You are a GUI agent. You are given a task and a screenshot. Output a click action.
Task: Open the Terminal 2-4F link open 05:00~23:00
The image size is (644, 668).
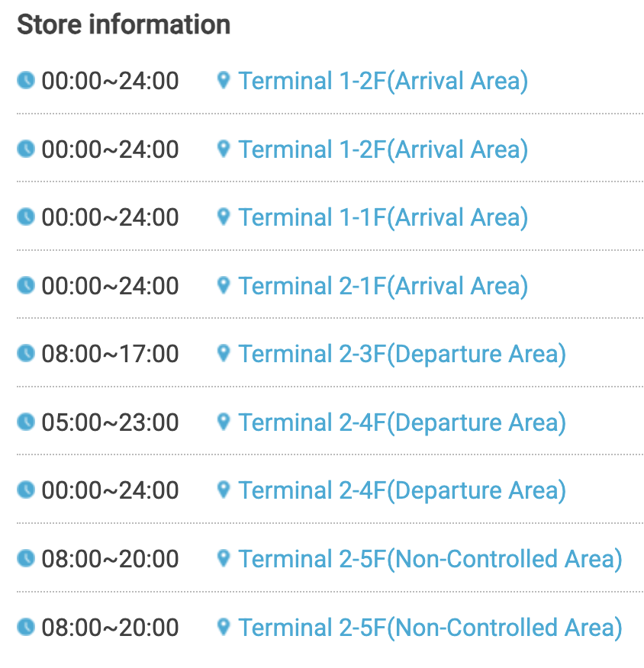pyautogui.click(x=402, y=422)
